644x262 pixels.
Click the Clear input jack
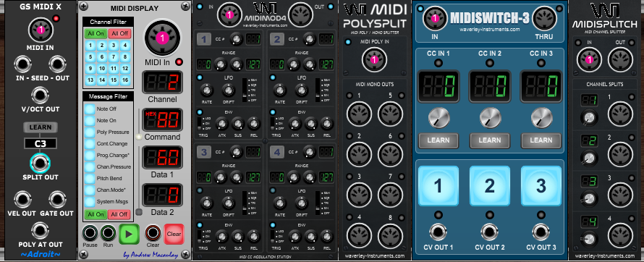click(153, 233)
